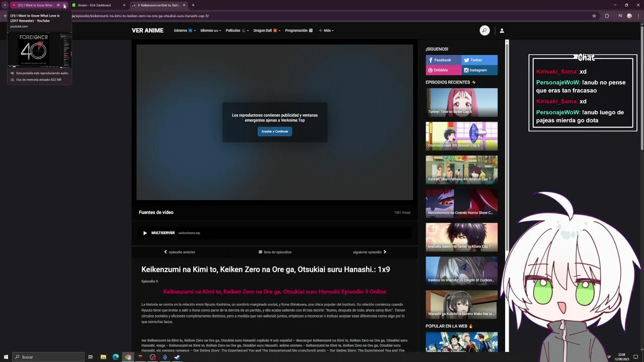
Task: Expand the Más dropdown menu
Action: pyautogui.click(x=326, y=31)
